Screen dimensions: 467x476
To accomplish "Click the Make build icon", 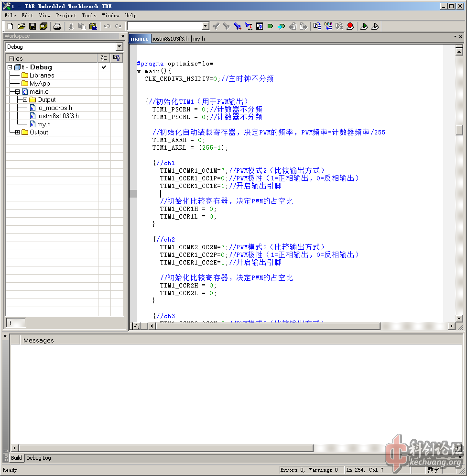I will (328, 26).
